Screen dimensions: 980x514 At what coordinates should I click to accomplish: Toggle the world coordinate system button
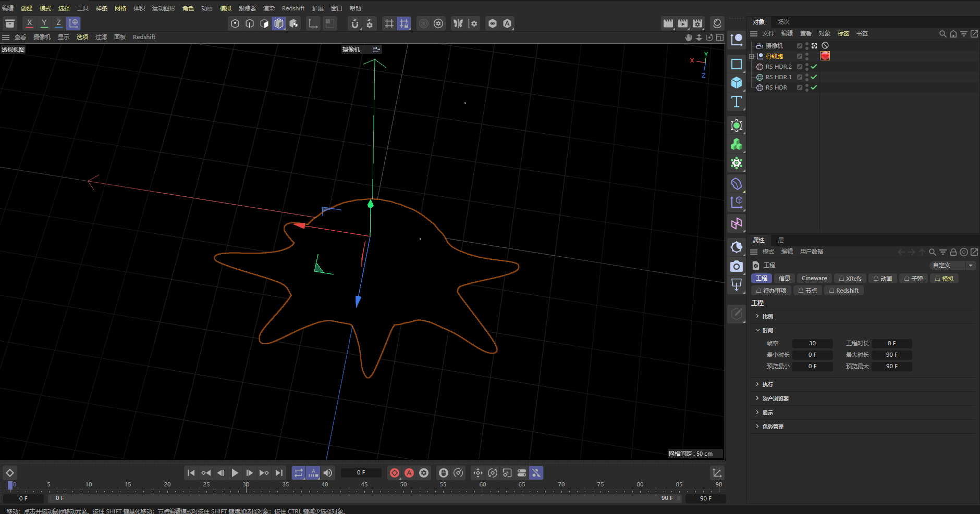click(73, 23)
